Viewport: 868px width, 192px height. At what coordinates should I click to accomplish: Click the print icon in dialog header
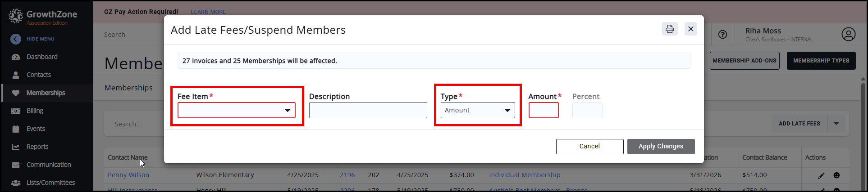click(670, 29)
